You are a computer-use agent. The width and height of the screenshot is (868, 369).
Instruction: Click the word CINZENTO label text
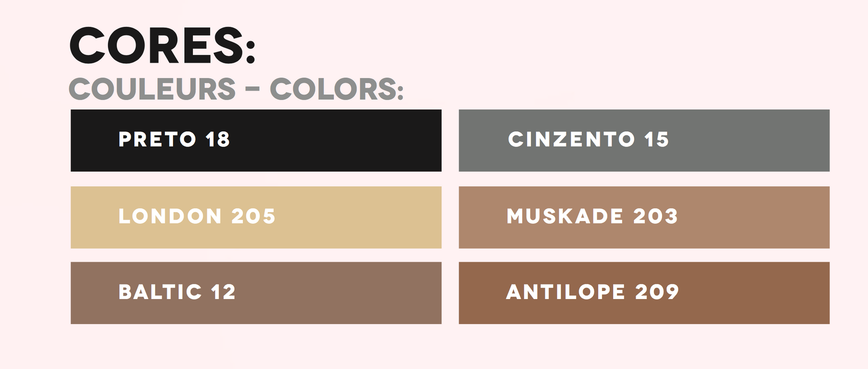[x=571, y=139]
